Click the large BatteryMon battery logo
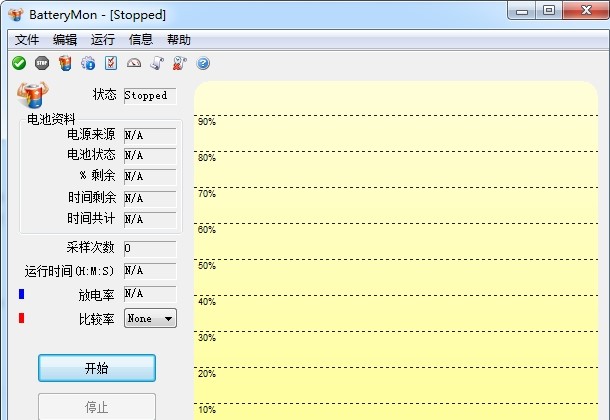The image size is (610, 420). [33, 94]
